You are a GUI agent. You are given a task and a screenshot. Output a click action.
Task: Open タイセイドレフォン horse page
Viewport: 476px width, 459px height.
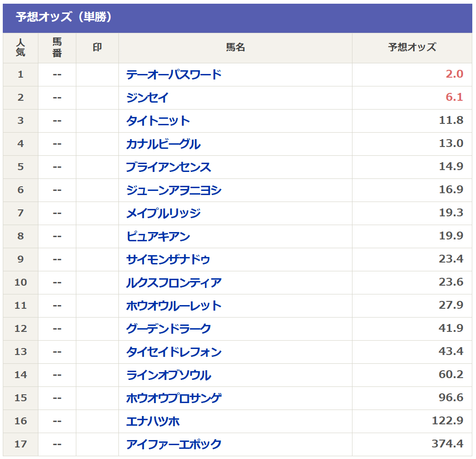pyautogui.click(x=173, y=352)
